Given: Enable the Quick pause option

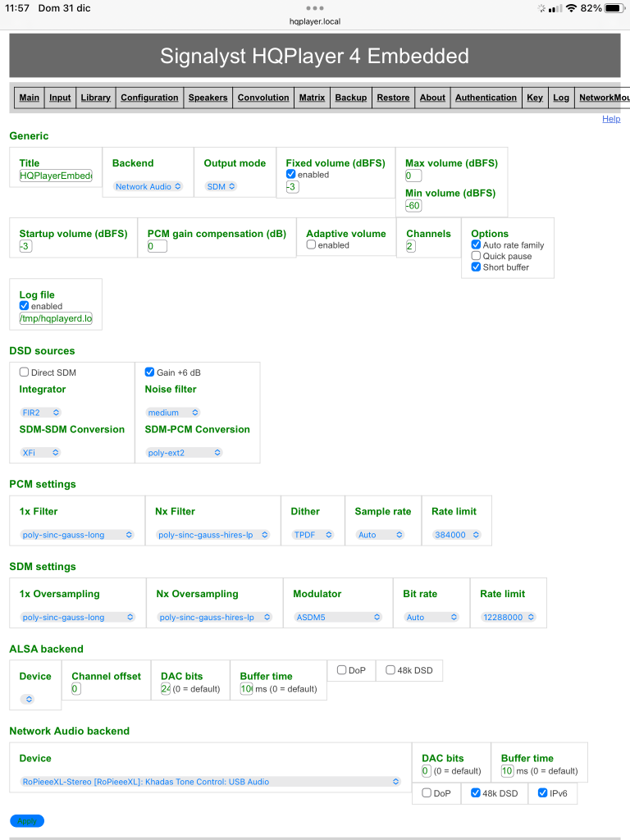Looking at the screenshot, I should (x=476, y=256).
